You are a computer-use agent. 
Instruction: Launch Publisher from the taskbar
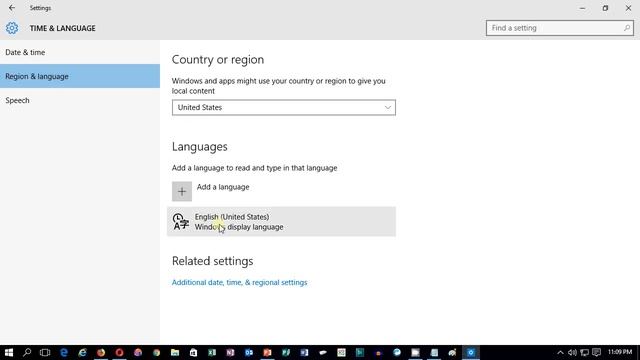click(286, 352)
